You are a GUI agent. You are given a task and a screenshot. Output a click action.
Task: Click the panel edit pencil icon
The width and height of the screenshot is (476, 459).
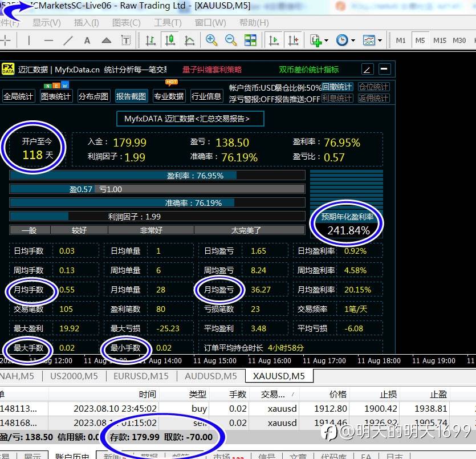(x=367, y=69)
